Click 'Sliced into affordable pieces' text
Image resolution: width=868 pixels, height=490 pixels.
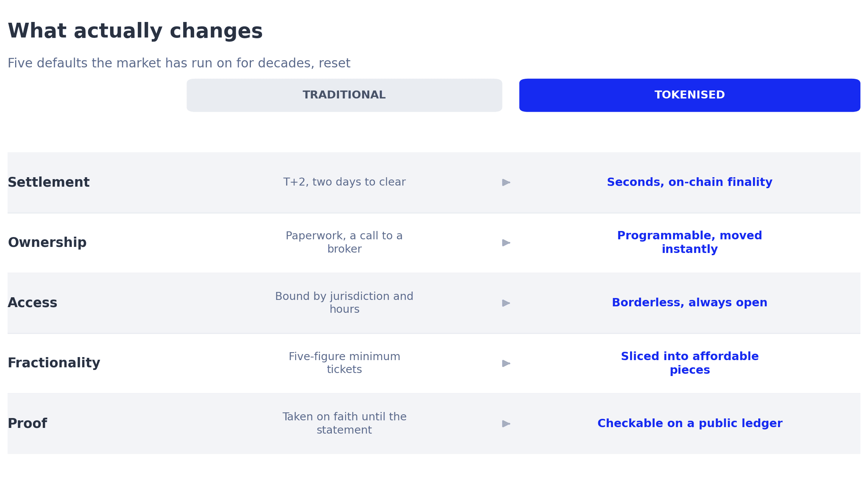pos(690,363)
